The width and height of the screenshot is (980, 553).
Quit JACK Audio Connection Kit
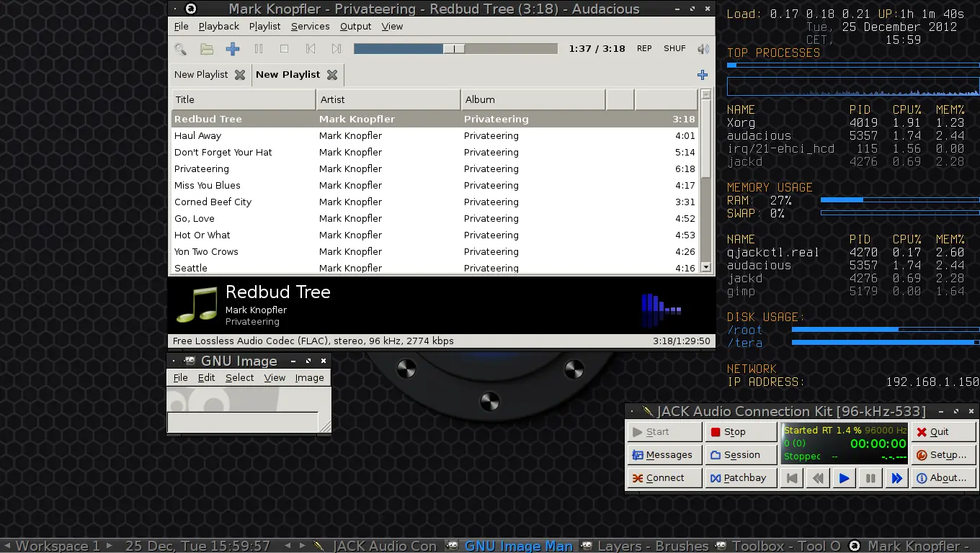pos(943,432)
